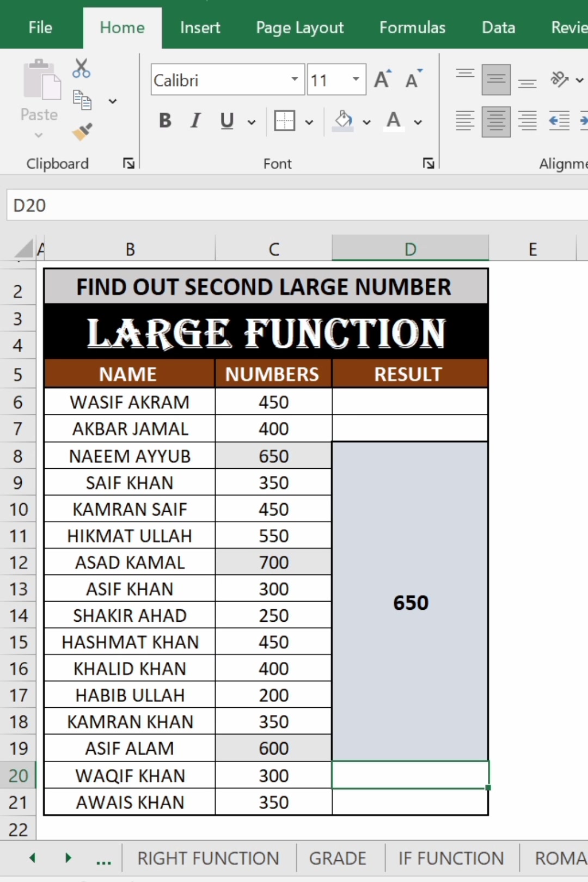The height and width of the screenshot is (882, 588).
Task: Switch to the Home tab
Action: [122, 28]
